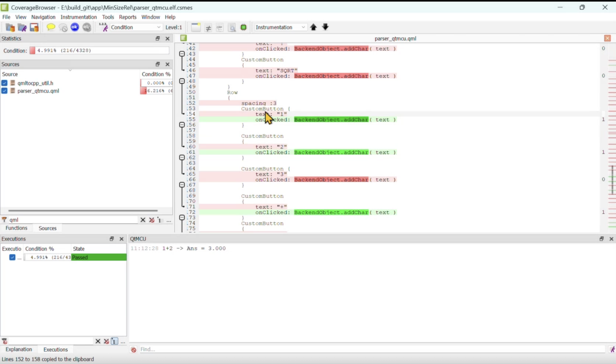Click the blue OK validation icon
Viewport: 616px width, 364px height.
click(x=75, y=27)
